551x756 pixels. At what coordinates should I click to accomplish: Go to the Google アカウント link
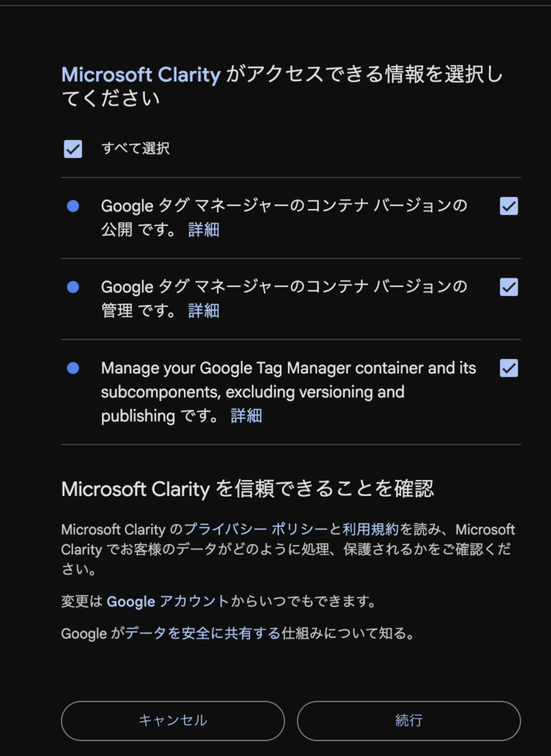168,601
